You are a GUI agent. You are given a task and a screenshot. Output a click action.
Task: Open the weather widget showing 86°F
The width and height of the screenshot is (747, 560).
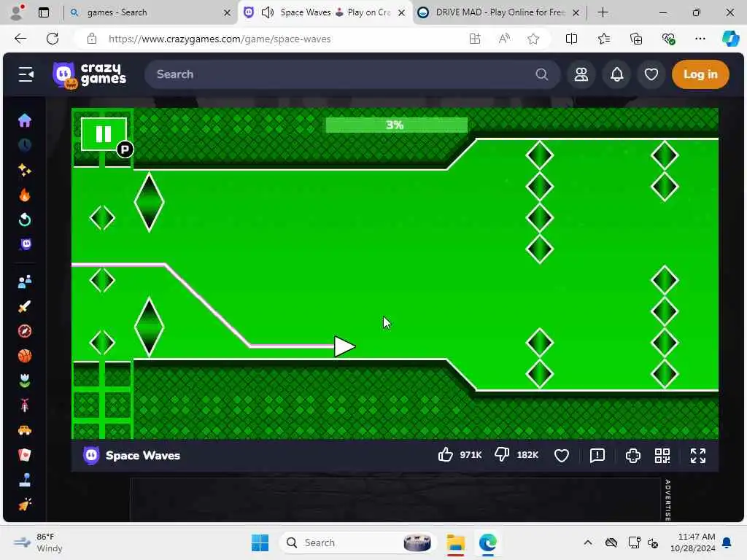tap(38, 542)
